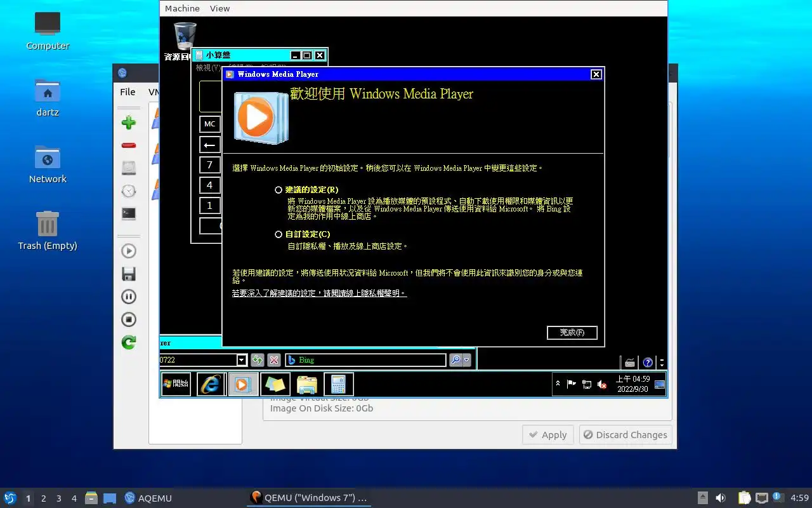Reset the VM with green refresh icon
The width and height of the screenshot is (812, 508).
129,342
